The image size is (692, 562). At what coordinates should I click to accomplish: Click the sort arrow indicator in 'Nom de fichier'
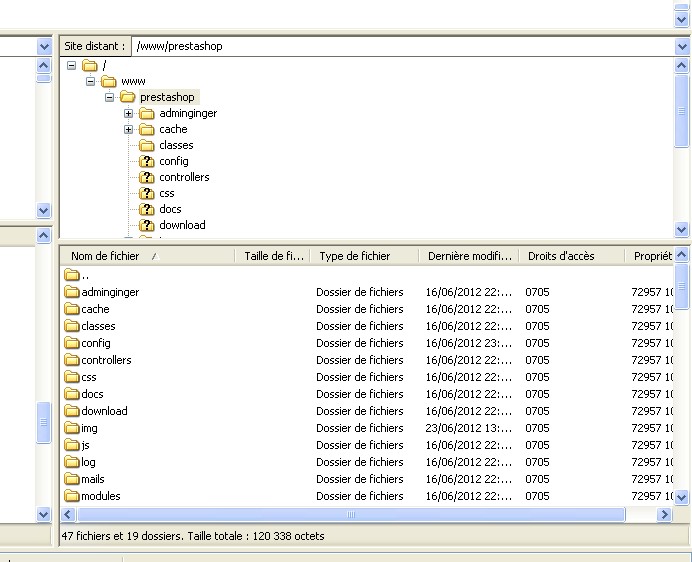click(x=155, y=256)
